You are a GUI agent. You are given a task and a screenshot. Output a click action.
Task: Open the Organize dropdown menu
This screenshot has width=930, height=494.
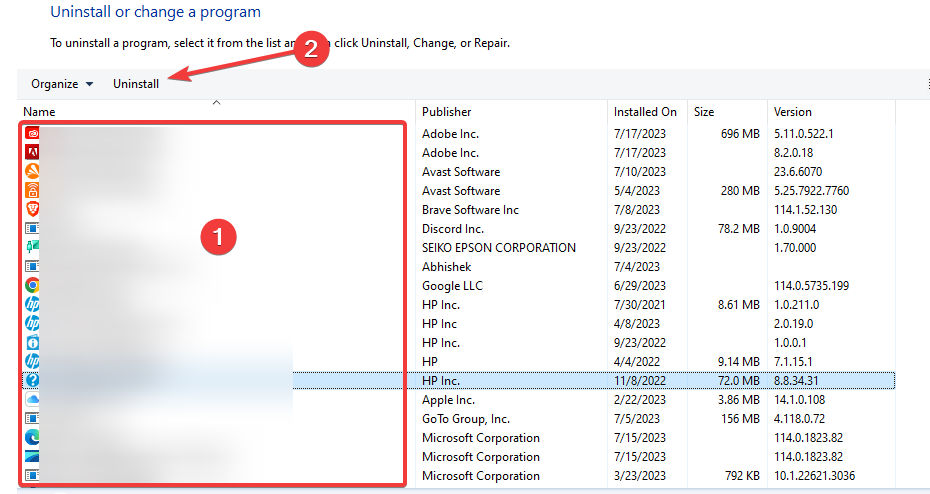(62, 84)
